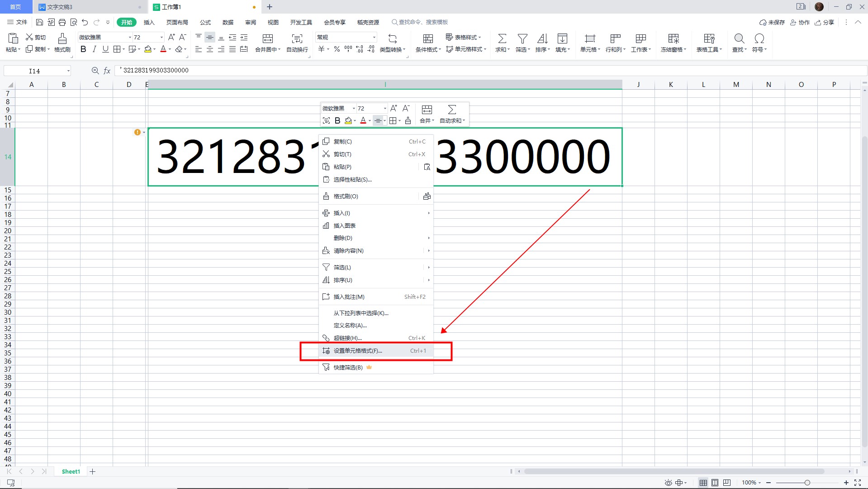Toggle Underline formatting in the ribbon
Image resolution: width=868 pixels, height=489 pixels.
click(x=105, y=49)
